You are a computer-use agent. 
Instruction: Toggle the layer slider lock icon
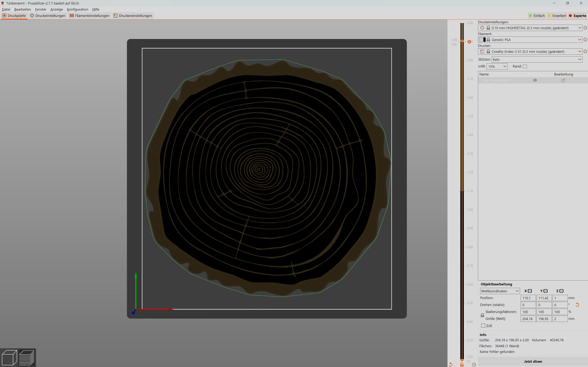462,365
